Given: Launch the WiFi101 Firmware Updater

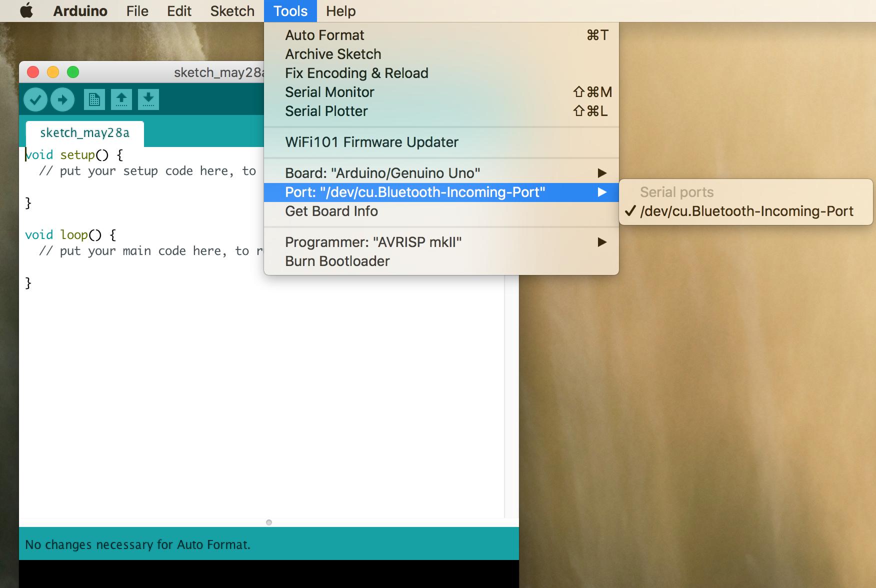Looking at the screenshot, I should 371,142.
